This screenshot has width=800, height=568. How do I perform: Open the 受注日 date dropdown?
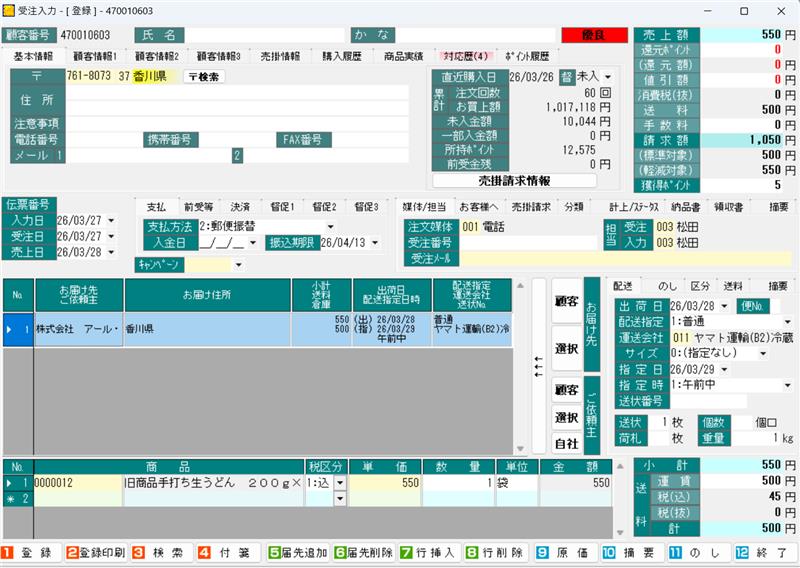[111, 237]
